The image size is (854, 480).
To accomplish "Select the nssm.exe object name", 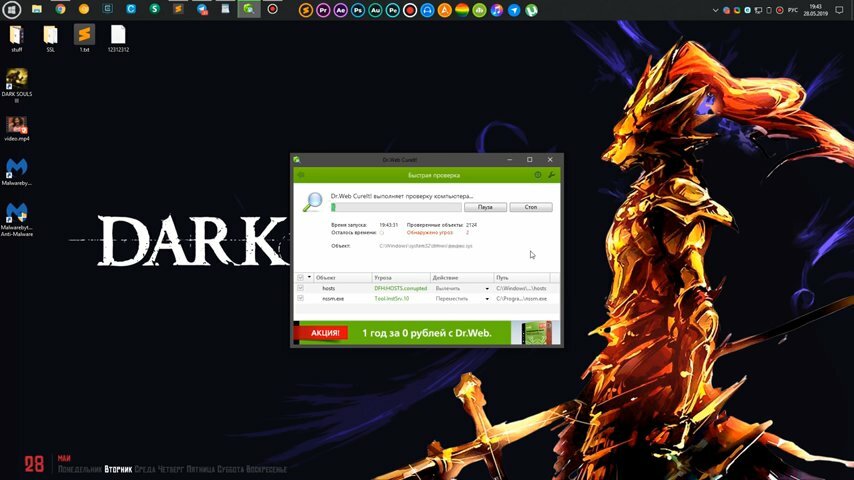I will coord(333,299).
